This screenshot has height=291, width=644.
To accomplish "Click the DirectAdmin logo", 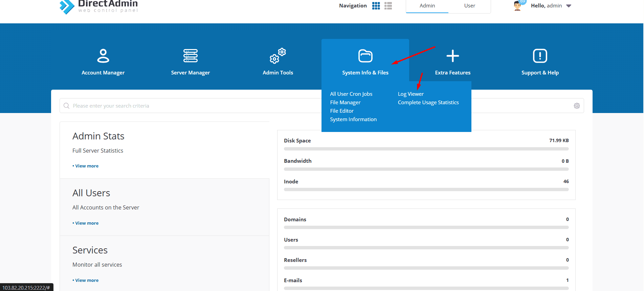I will click(x=98, y=6).
